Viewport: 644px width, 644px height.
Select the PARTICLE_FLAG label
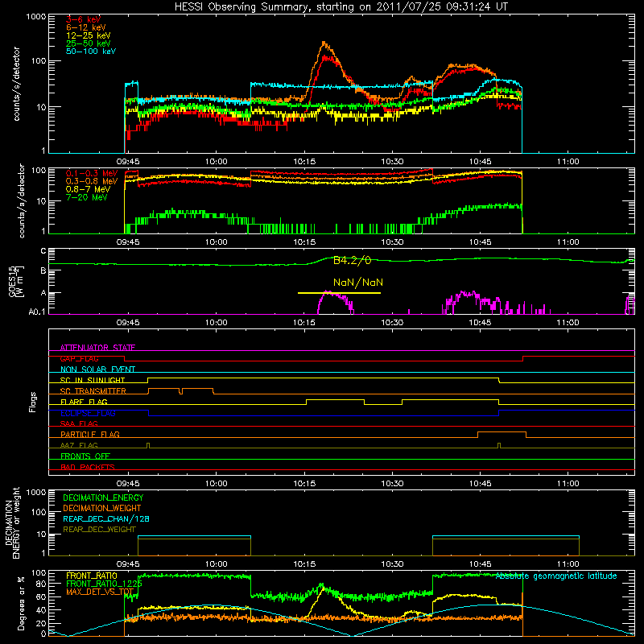(90, 434)
